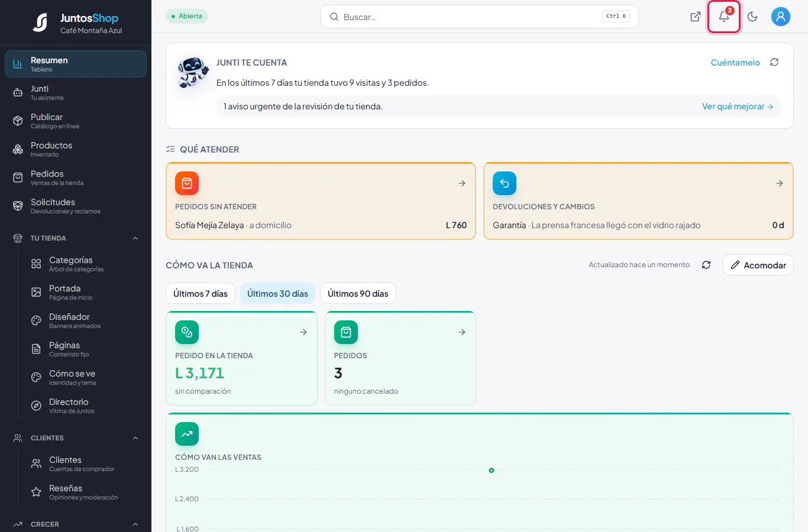Viewport: 808px width, 532px height.
Task: Open the Pedidos sin atender card arrow
Action: pos(462,183)
